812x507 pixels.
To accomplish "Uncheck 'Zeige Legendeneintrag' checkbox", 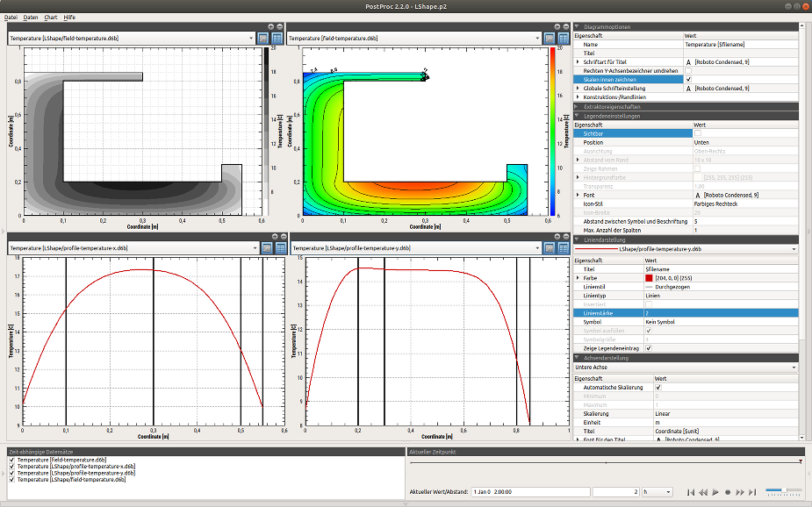I will pos(649,349).
